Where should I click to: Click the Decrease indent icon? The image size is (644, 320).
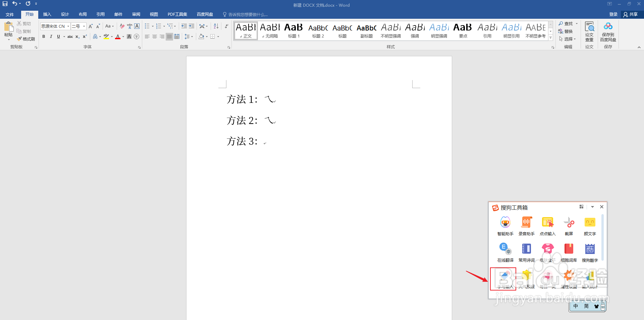coord(184,26)
